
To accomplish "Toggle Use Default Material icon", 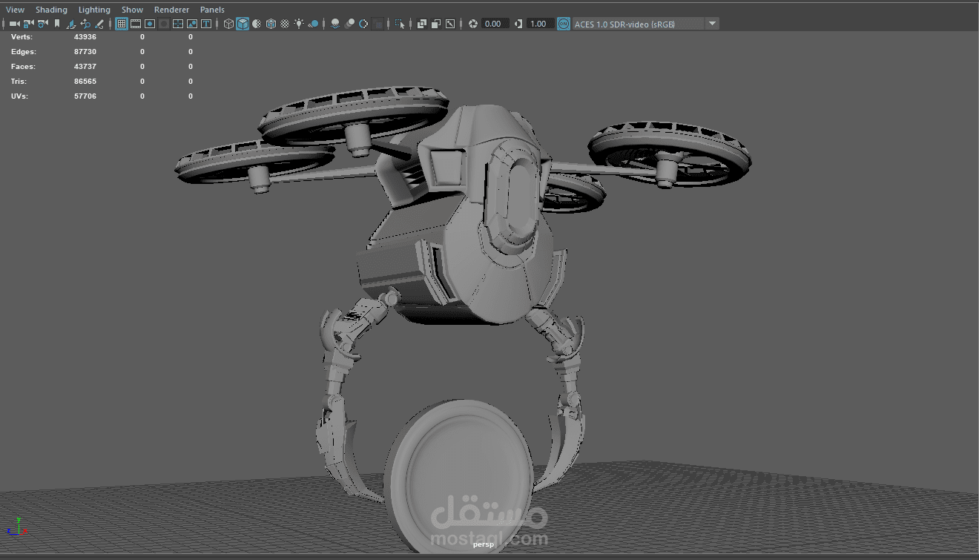I will coord(257,24).
